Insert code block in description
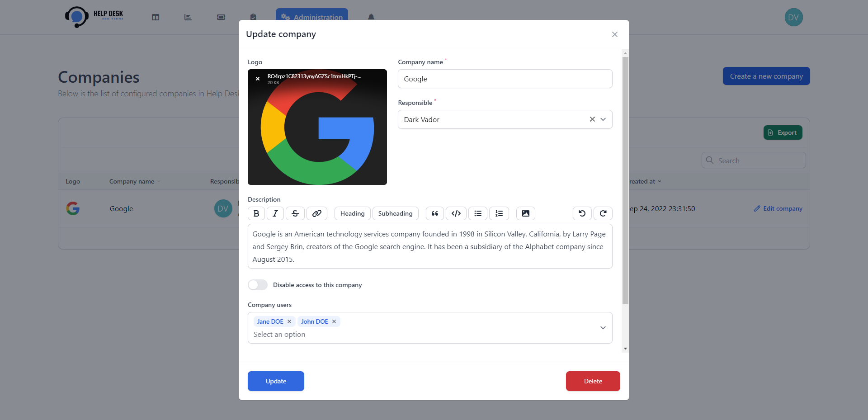Viewport: 868px width, 420px height. pyautogui.click(x=456, y=213)
